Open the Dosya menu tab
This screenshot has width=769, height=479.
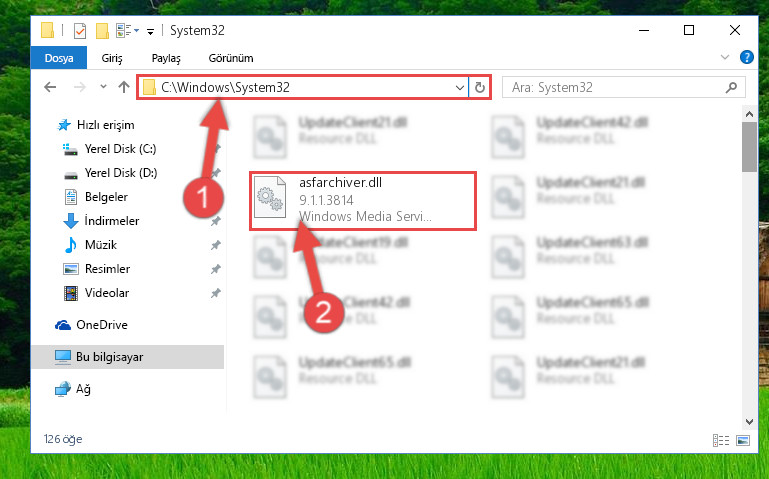click(59, 58)
